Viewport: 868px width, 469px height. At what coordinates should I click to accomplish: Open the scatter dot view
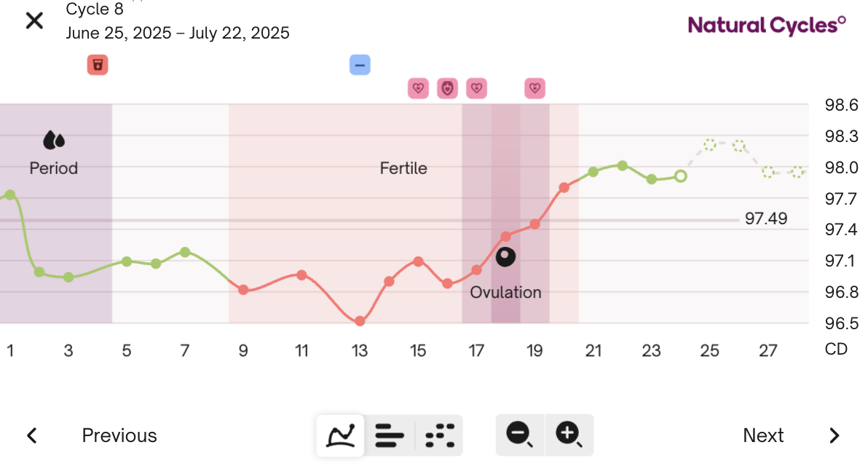pos(439,435)
